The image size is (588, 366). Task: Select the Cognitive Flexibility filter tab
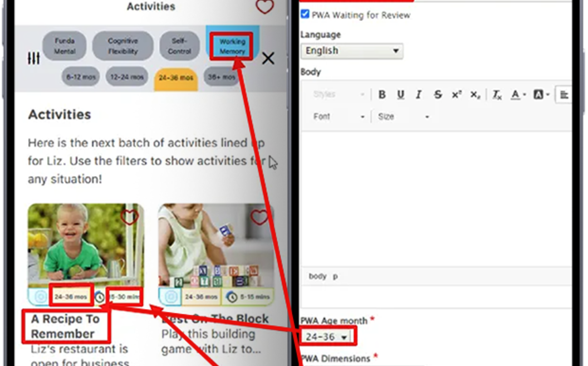coord(122,46)
